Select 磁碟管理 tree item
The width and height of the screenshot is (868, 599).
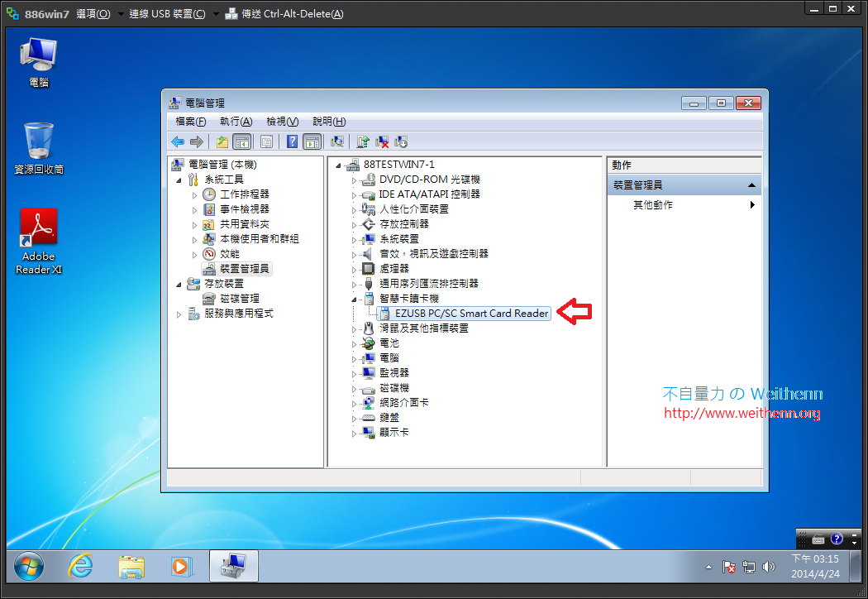239,299
